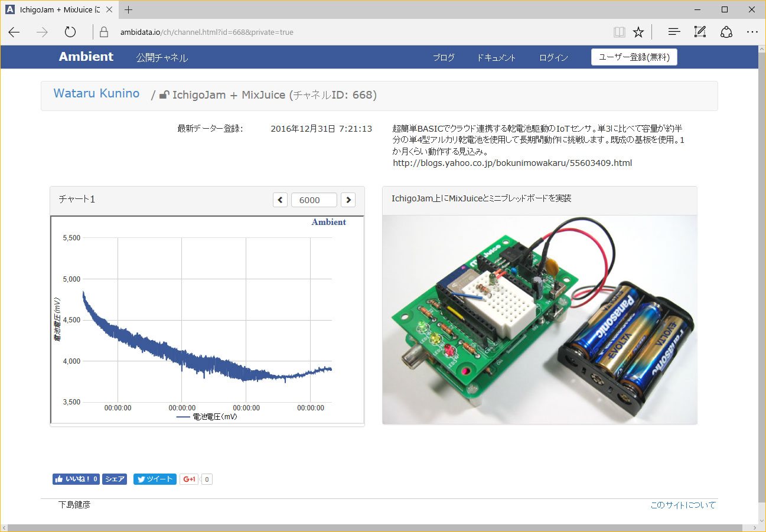Click the 2016年12月31日 7:21:13 timestamp
The width and height of the screenshot is (766, 532).
pos(321,129)
